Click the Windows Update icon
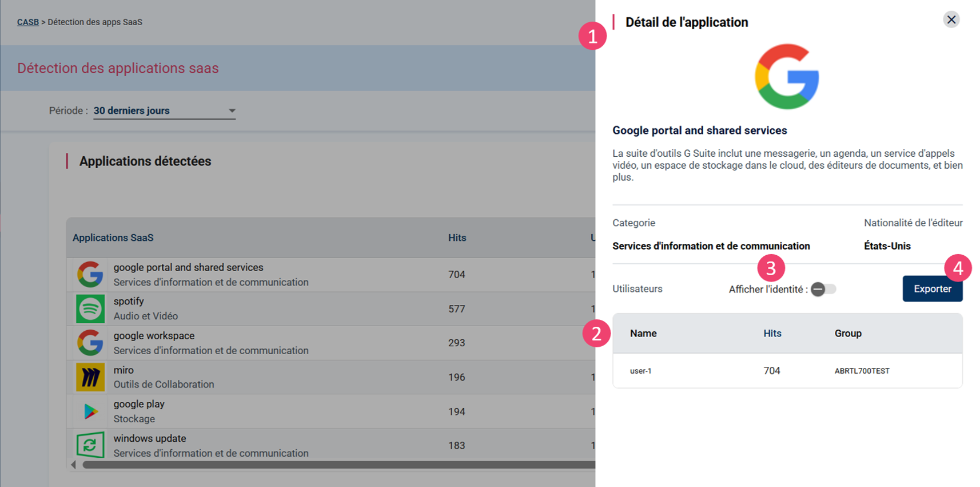Viewport: 980px width, 487px height. pos(90,445)
